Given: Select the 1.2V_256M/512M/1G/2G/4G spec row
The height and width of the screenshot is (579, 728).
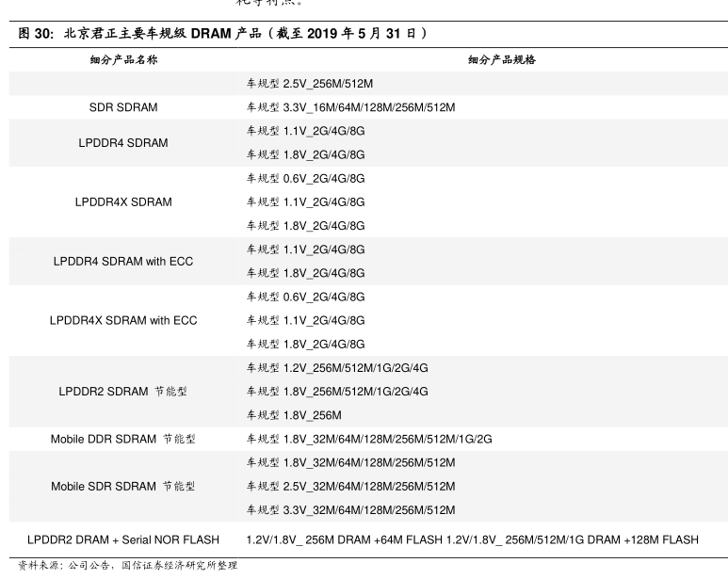Looking at the screenshot, I should [337, 368].
